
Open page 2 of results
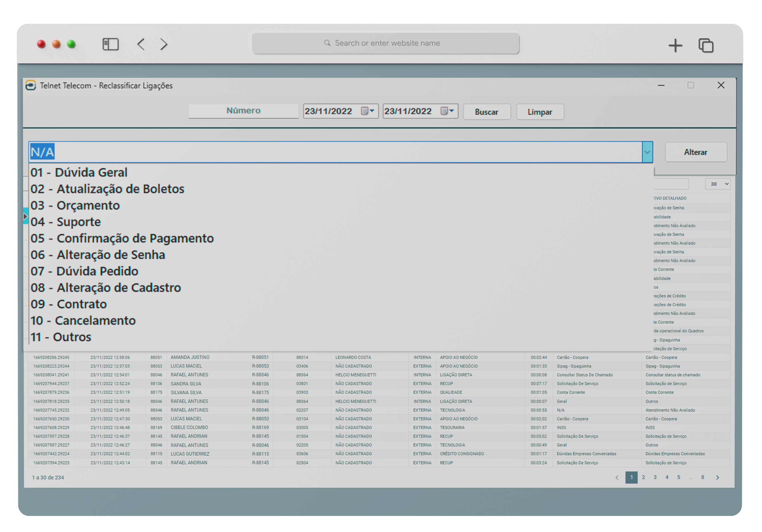coord(643,477)
